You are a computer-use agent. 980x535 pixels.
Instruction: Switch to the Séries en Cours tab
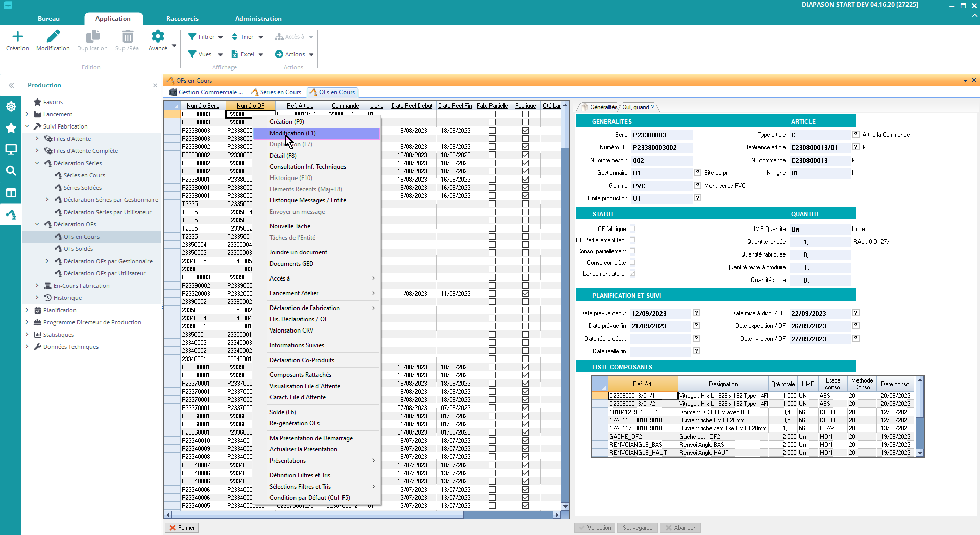[280, 92]
